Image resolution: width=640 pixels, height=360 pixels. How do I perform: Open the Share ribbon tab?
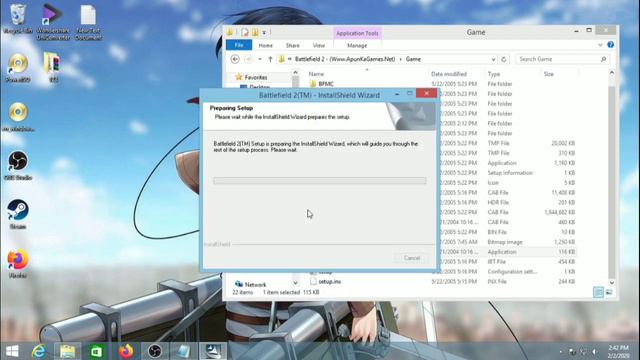[292, 45]
